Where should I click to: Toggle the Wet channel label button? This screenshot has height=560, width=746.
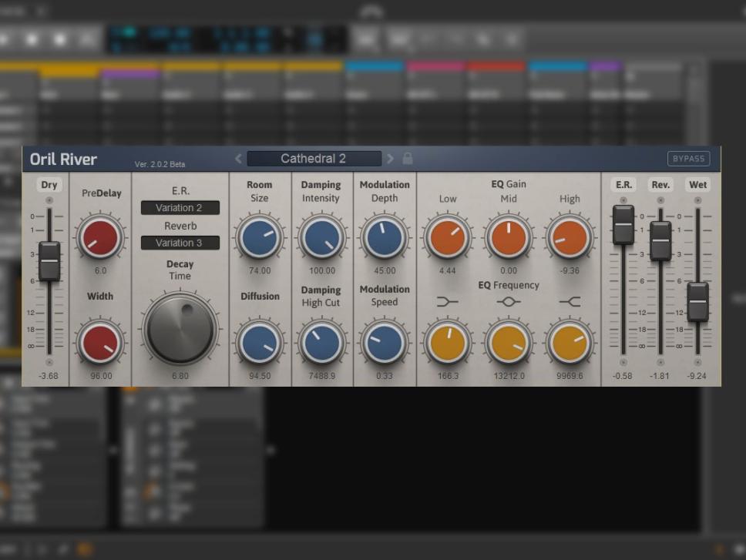tap(697, 185)
